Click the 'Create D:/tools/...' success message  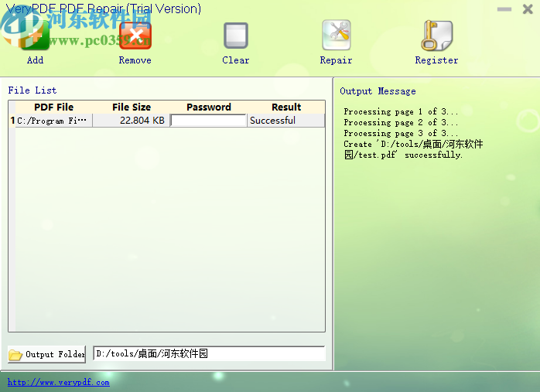coord(413,149)
